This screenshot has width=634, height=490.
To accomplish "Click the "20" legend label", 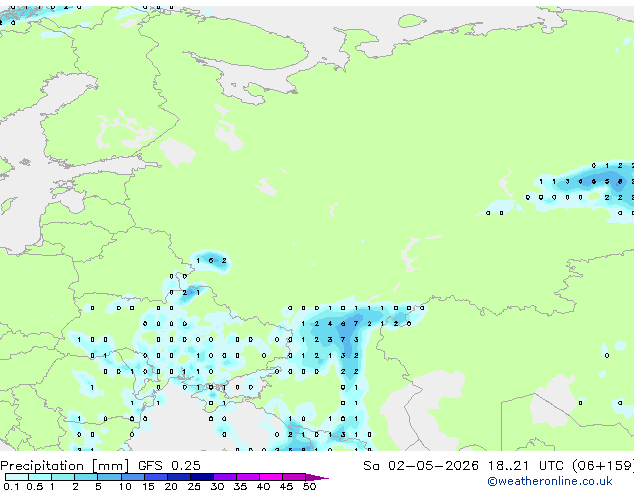I will (171, 486).
